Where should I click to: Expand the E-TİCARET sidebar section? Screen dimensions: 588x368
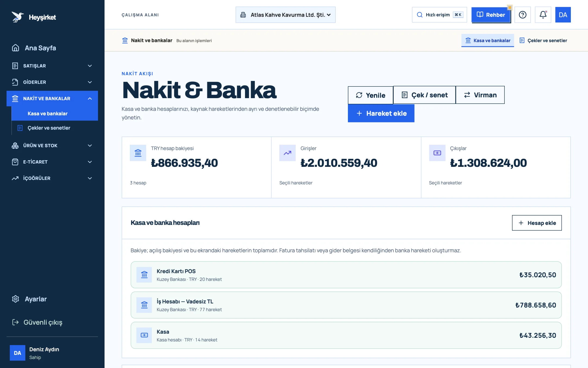52,162
